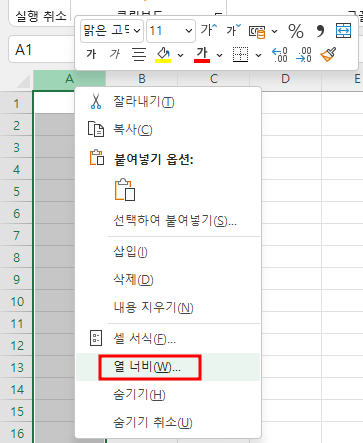This screenshot has width=363, height=443.
Task: Open accounting format dropdown arrow
Action: point(274,32)
